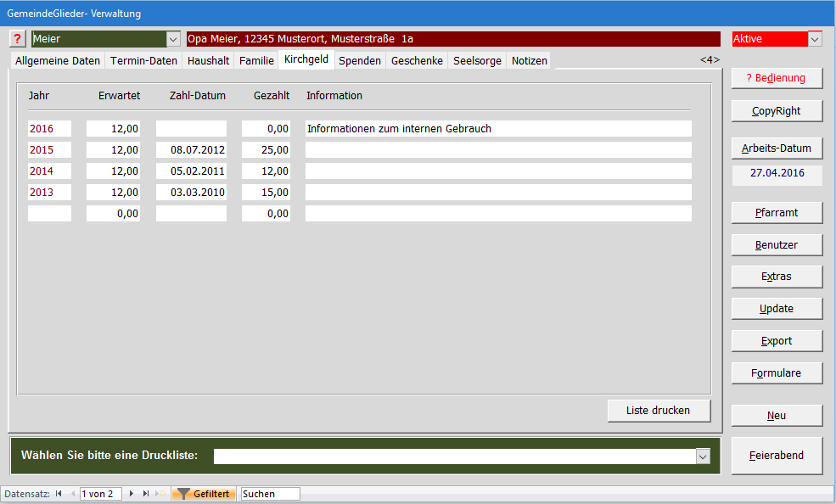Expand the Aktive status dropdown
Screen dimensions: 836x504
click(815, 39)
